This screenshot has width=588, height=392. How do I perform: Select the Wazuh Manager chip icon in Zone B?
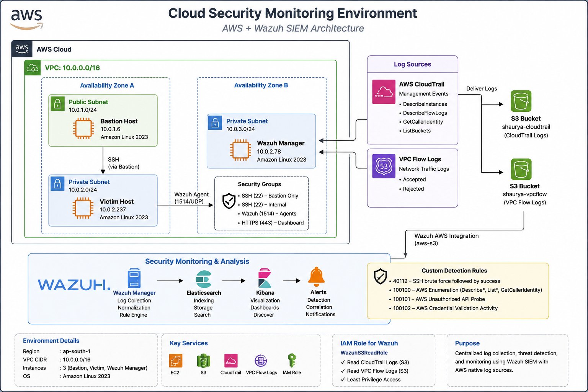[240, 150]
